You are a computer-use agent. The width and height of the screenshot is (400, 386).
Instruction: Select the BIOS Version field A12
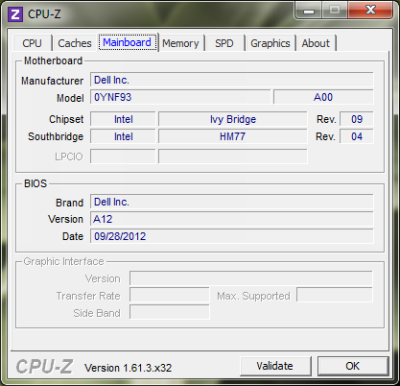pyautogui.click(x=232, y=219)
